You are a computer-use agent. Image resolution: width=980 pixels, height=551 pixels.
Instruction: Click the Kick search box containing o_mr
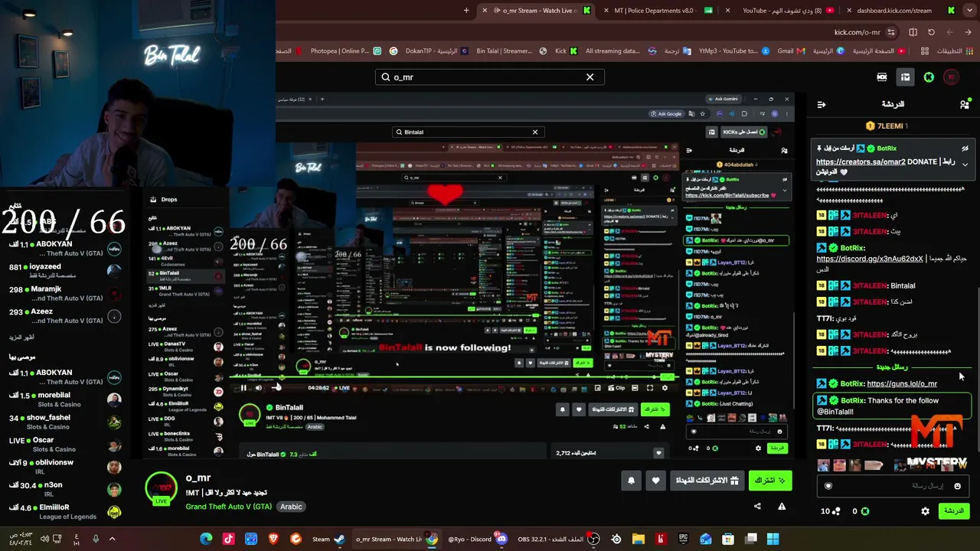coord(490,77)
